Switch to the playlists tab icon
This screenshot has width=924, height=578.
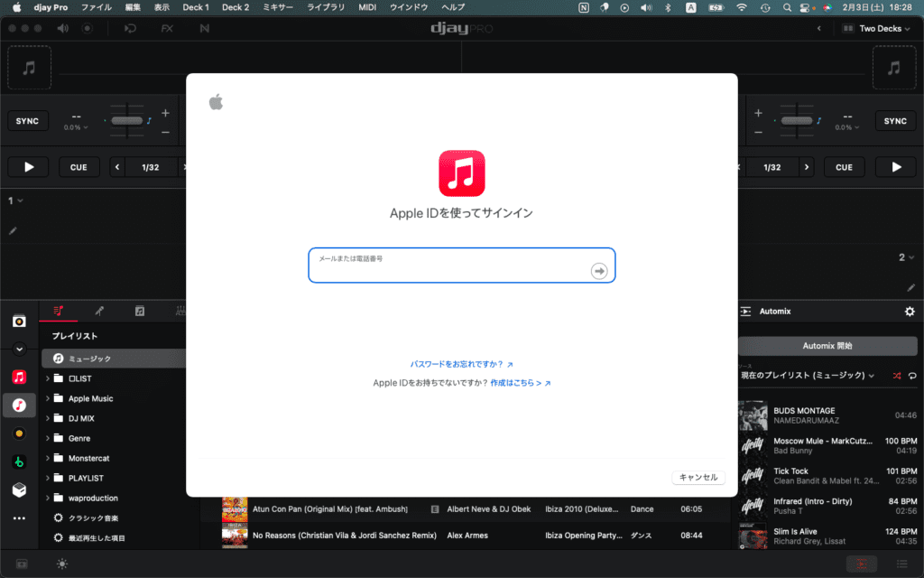[58, 311]
